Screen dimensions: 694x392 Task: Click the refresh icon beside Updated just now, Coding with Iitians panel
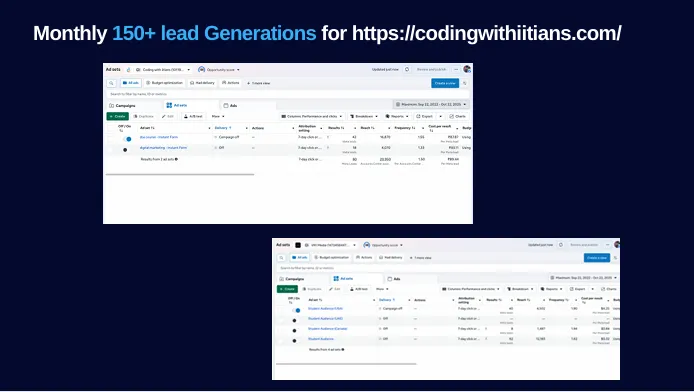(x=407, y=69)
